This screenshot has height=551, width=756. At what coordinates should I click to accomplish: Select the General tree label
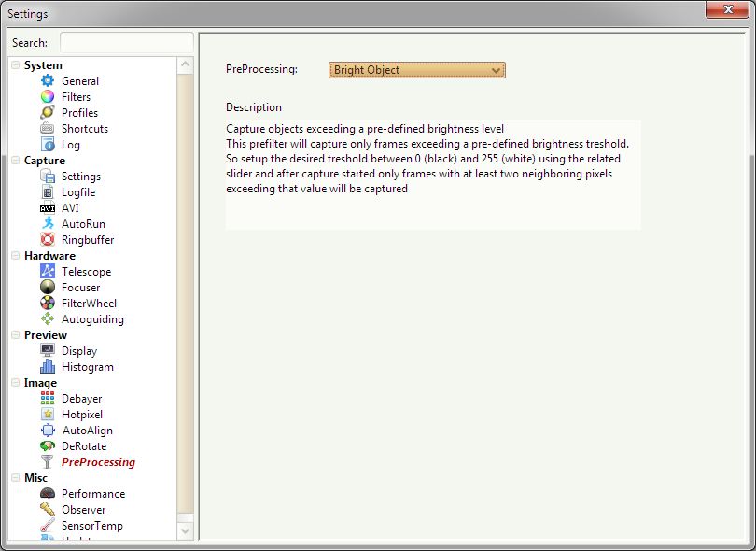[x=80, y=81]
